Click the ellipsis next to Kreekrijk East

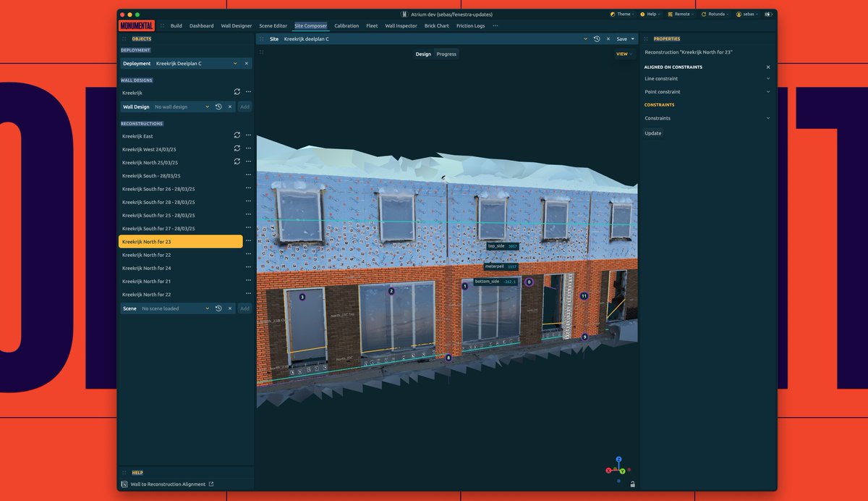(x=248, y=135)
